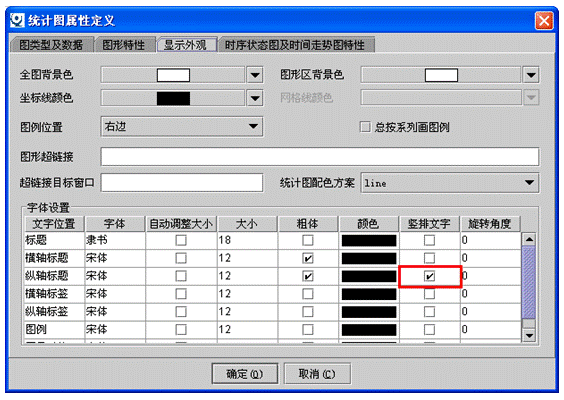Switch to the 图类型及数据 tab

click(x=51, y=45)
